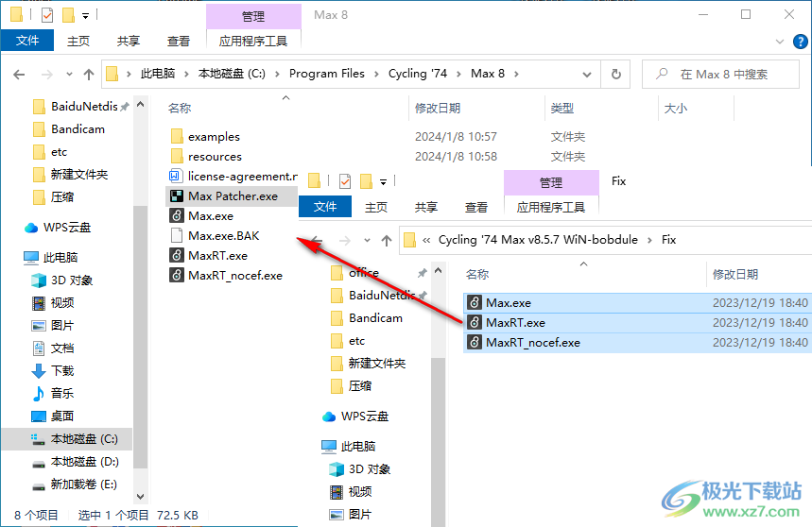
Task: Expand the quick access toolbar dropdown arrow
Action: pos(85,16)
